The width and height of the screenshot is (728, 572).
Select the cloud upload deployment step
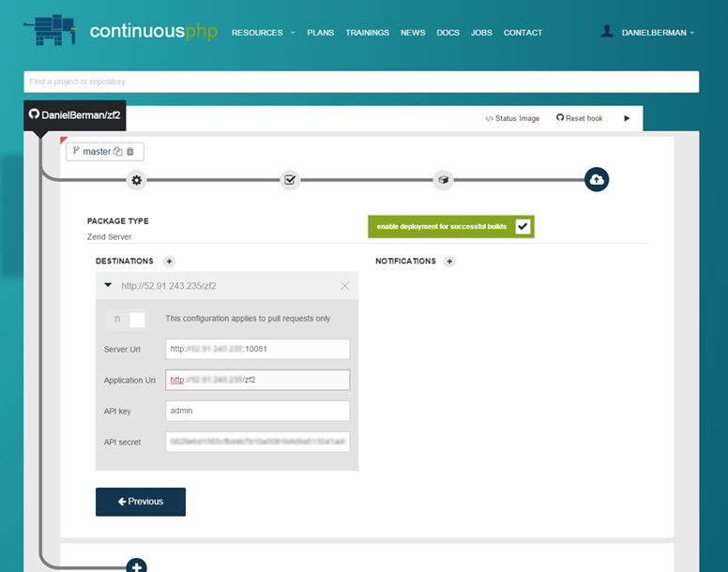(x=597, y=179)
